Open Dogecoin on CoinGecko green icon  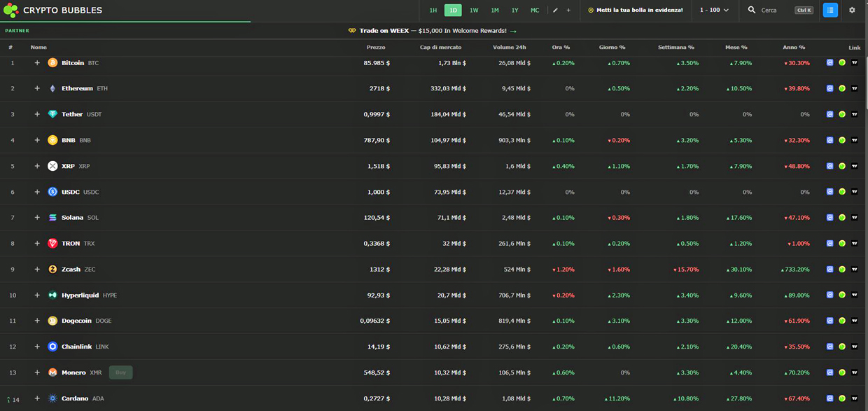click(842, 321)
